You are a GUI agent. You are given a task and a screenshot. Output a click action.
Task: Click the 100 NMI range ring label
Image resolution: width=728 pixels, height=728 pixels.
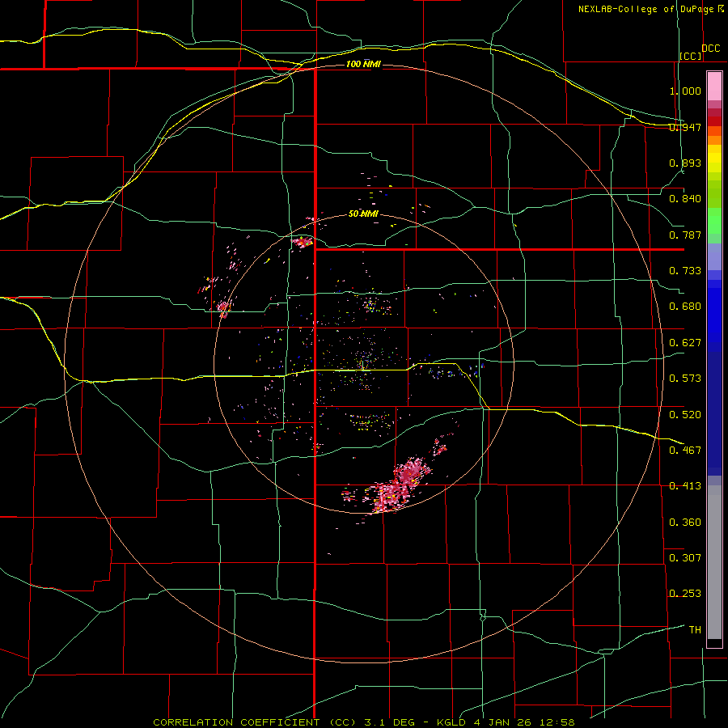(x=363, y=64)
